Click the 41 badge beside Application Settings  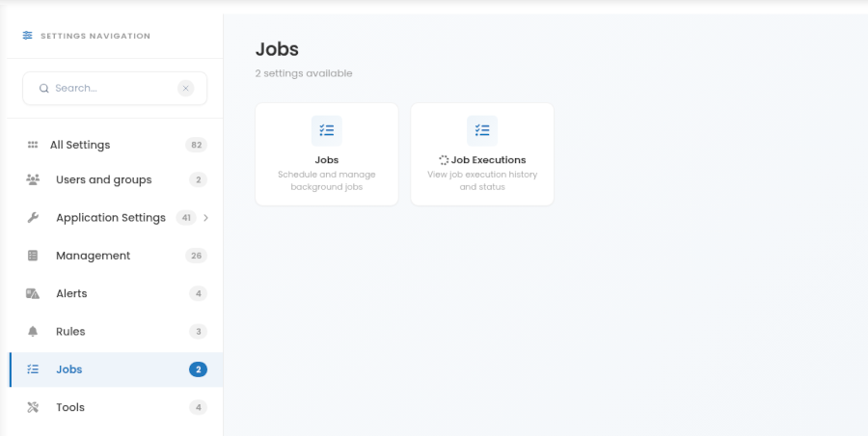click(186, 218)
